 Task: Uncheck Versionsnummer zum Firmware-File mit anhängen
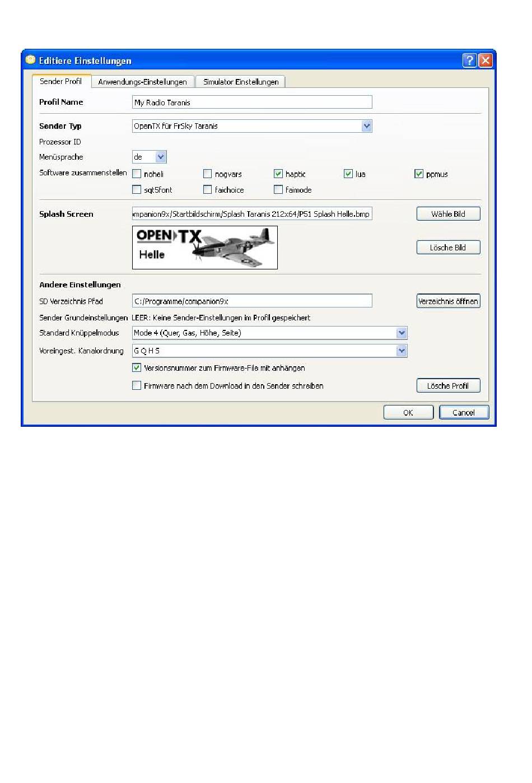tap(137, 368)
